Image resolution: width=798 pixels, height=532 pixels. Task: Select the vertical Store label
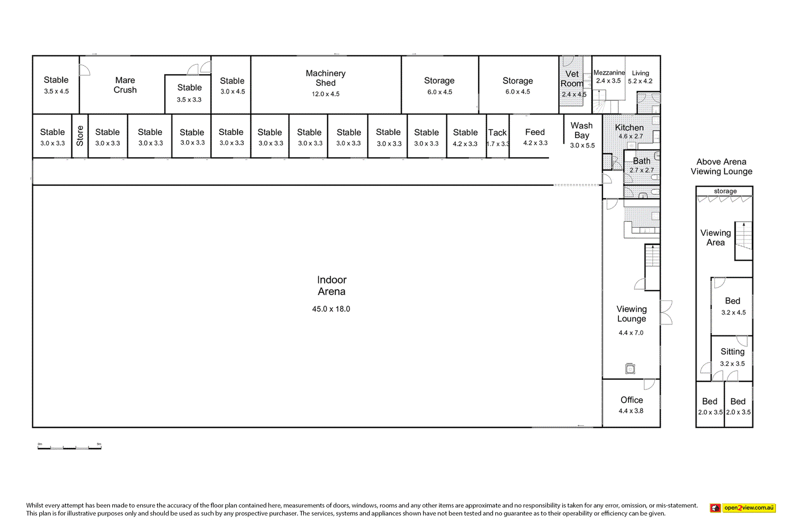[x=80, y=136]
